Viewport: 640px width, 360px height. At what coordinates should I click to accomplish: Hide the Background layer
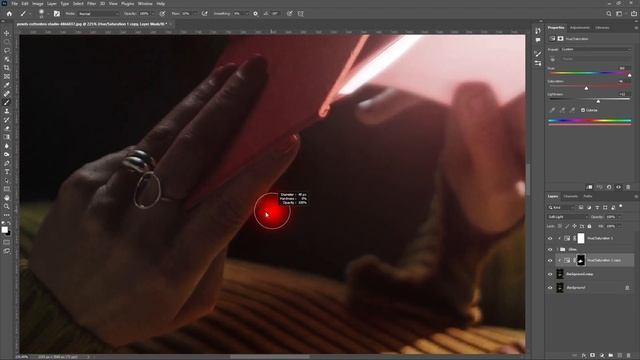pos(550,288)
